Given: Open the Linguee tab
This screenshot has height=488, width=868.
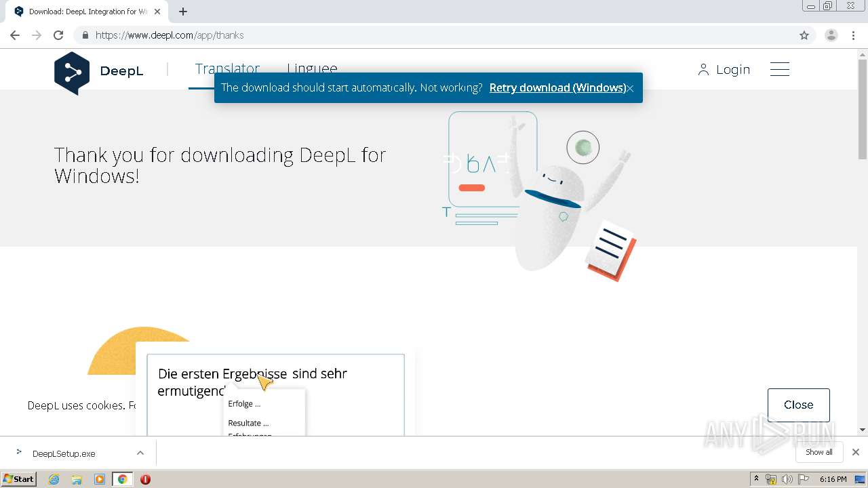Looking at the screenshot, I should point(312,68).
